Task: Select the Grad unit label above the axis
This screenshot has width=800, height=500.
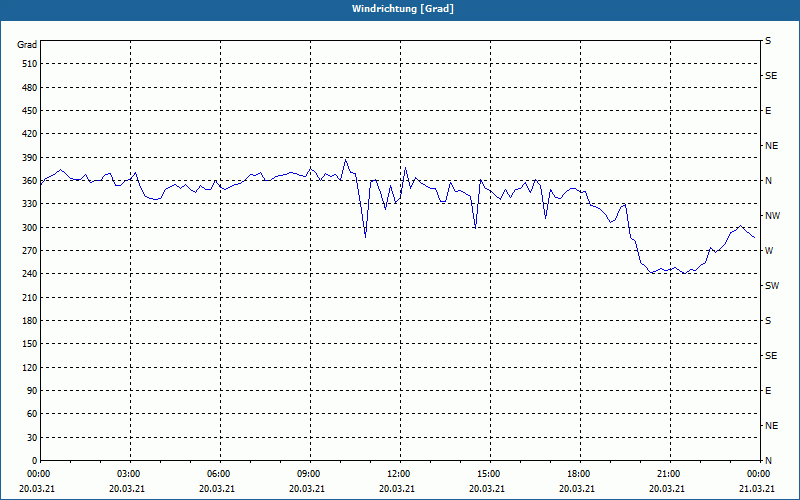Action: point(27,45)
